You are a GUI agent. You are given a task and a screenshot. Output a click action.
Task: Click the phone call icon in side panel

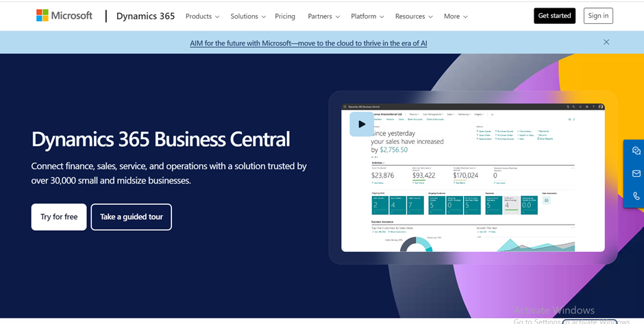point(636,196)
